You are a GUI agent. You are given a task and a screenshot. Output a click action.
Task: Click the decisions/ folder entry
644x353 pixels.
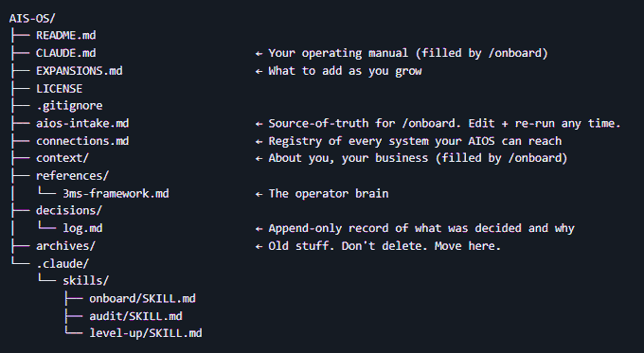pos(69,210)
